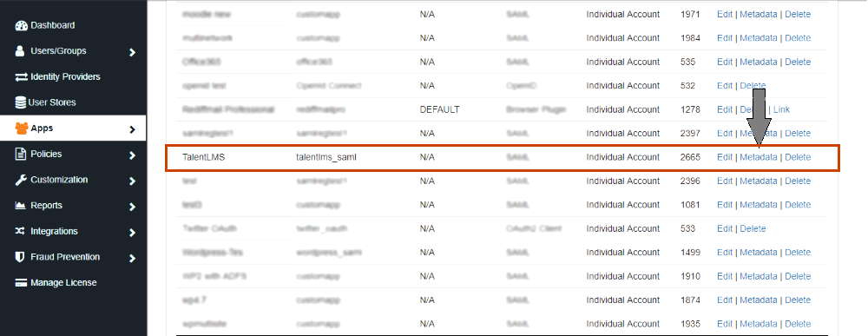The image size is (868, 336).
Task: Open the Integrations menu item
Action: point(54,232)
